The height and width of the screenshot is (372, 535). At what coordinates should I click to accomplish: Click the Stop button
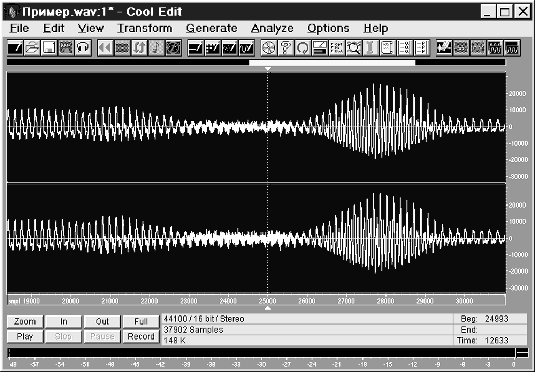click(63, 337)
